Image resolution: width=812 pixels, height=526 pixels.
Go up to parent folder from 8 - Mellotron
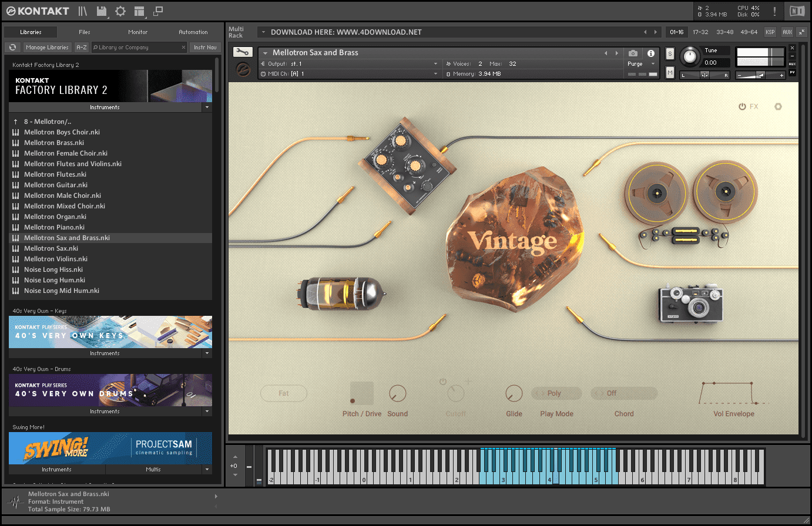[x=15, y=122]
